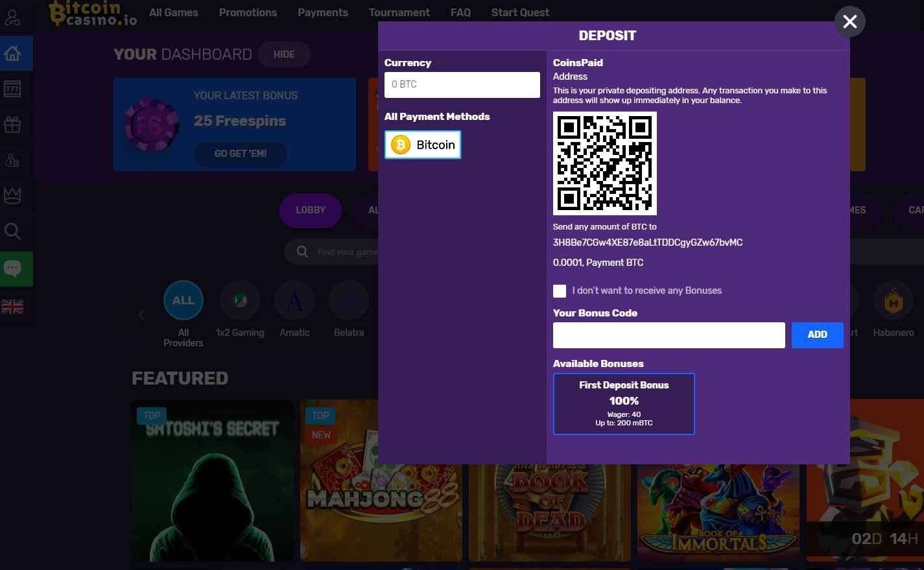924x570 pixels.
Task: Select the ALL providers circle icon
Action: (184, 300)
